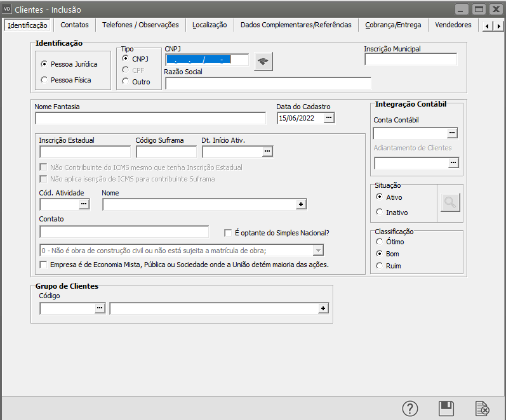This screenshot has height=420, width=506.
Task: Open the Data do Cadastro date picker
Action: click(329, 118)
